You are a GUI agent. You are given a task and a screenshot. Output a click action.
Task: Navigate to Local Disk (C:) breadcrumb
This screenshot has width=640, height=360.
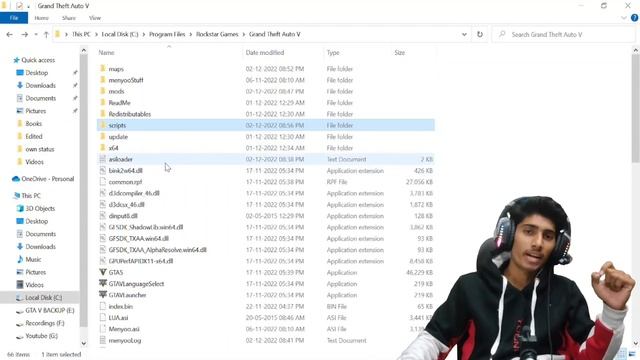[x=120, y=35]
